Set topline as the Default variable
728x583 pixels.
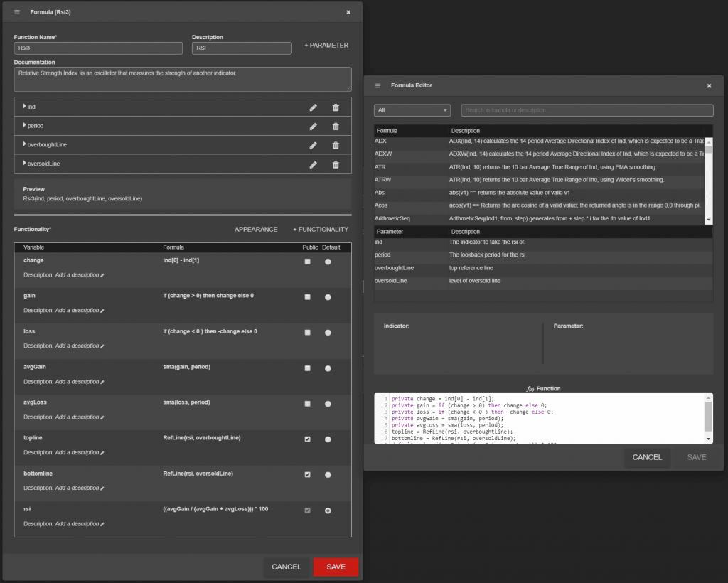click(328, 439)
